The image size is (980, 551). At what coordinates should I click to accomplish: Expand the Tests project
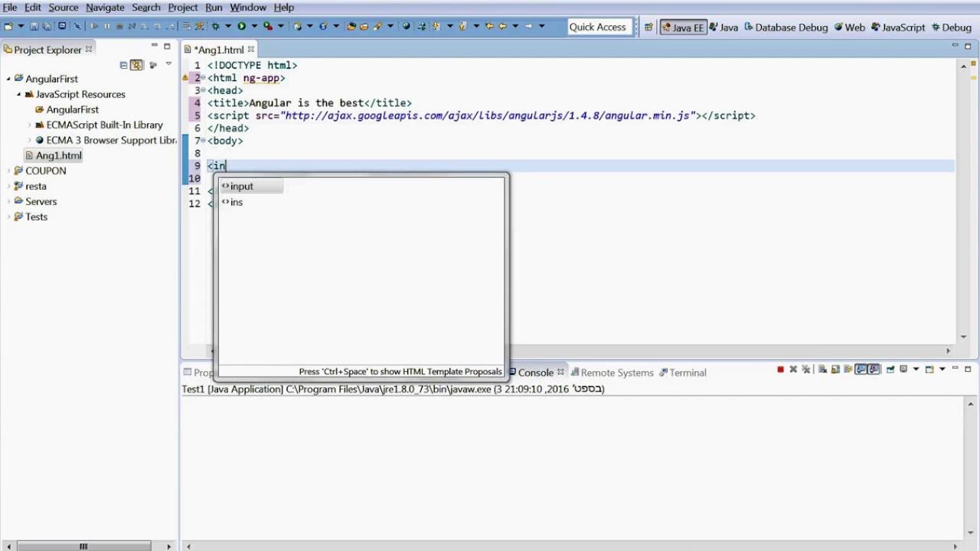9,217
